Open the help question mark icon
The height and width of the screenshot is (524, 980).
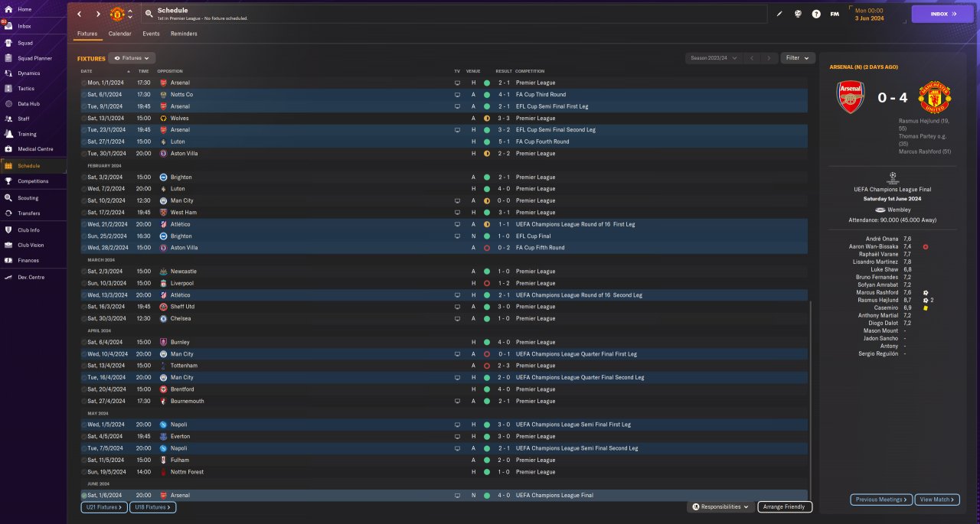[816, 14]
